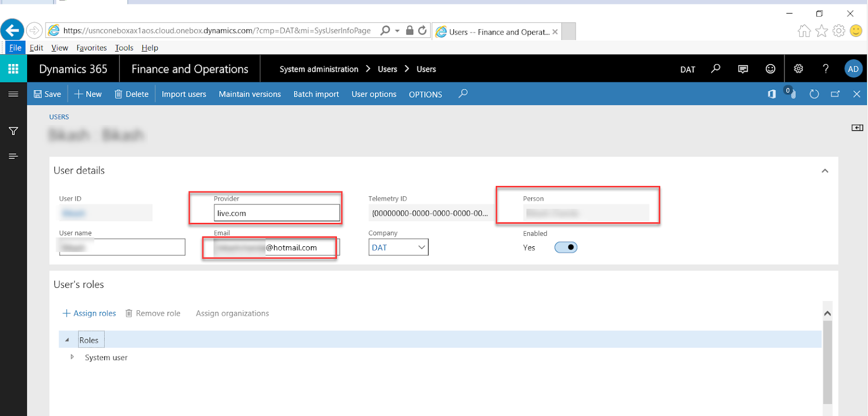Expand the System user role node
868x416 pixels.
(x=72, y=357)
